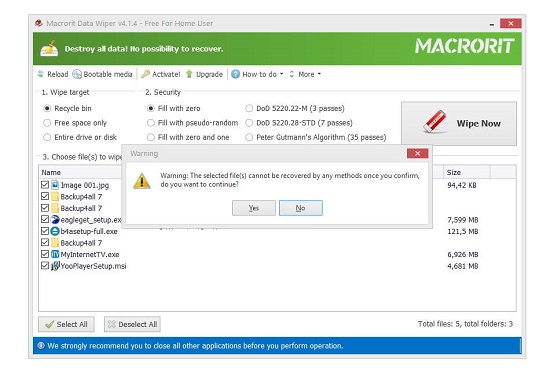Viewport: 550px width, 379px height.
Task: Click the eagleget_setup.exe application icon
Action: [x=55, y=220]
